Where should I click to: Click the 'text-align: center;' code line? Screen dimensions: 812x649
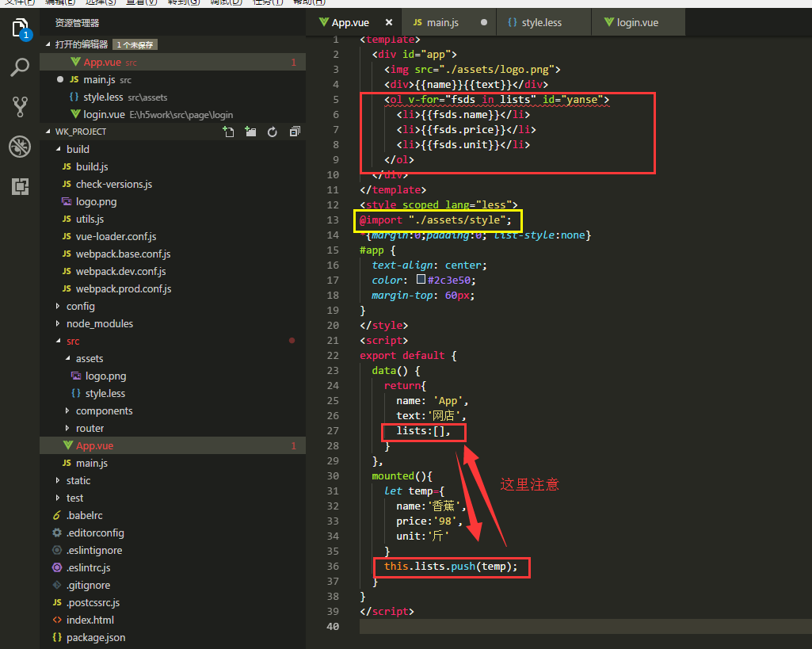[429, 265]
